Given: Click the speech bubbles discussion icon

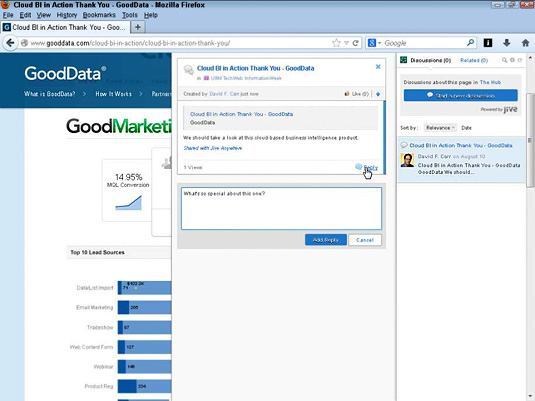Looking at the screenshot, I should click(189, 70).
